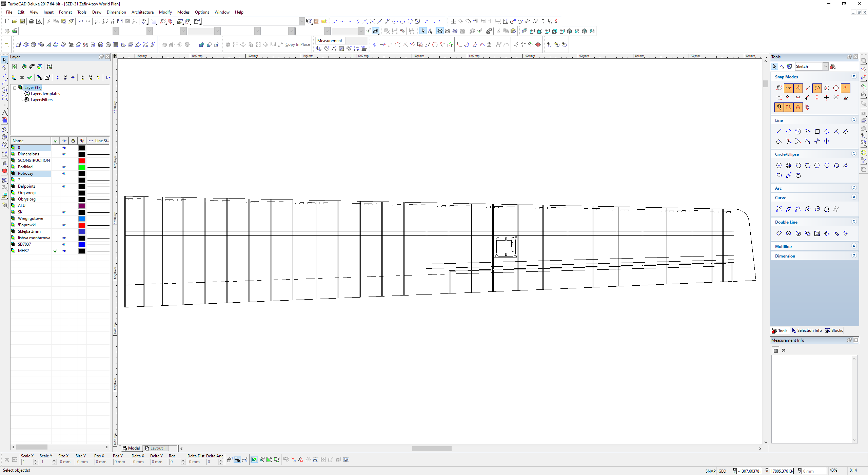Expand the Multiline palette section
The image size is (868, 475).
854,246
